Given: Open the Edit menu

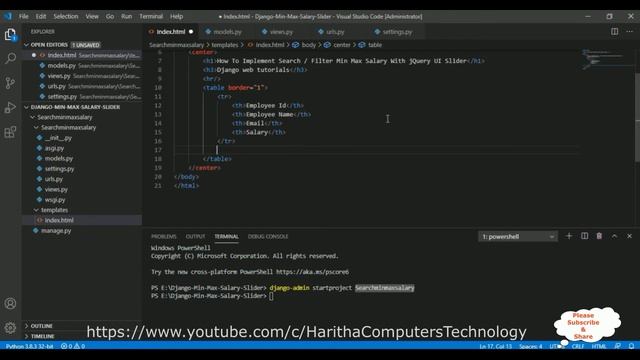Looking at the screenshot, I should pyautogui.click(x=41, y=16).
